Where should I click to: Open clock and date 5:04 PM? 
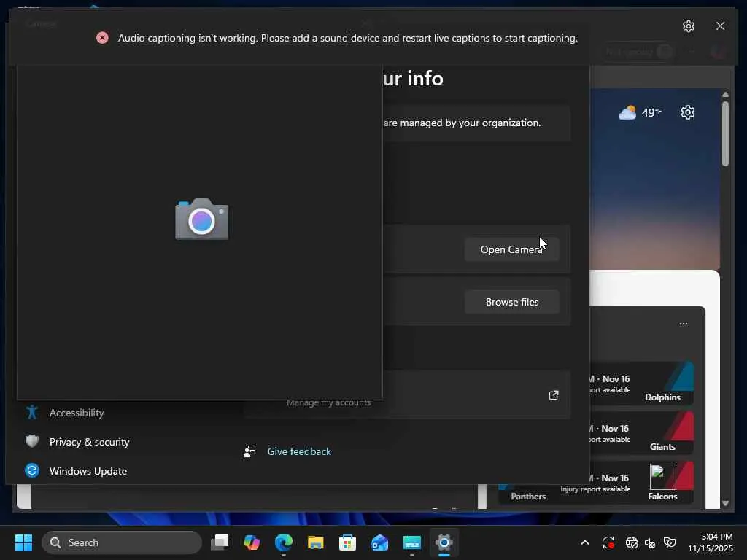click(710, 542)
